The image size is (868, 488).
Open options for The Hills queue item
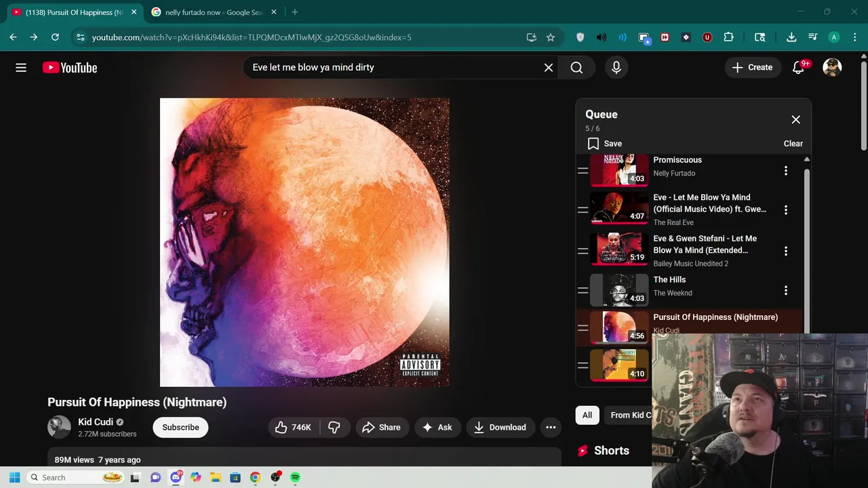click(x=786, y=291)
